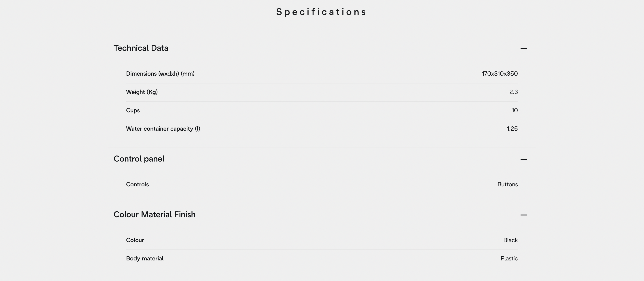Click the 170x310x350 dimensions value
Screen dimensions: 644x281
[500, 74]
